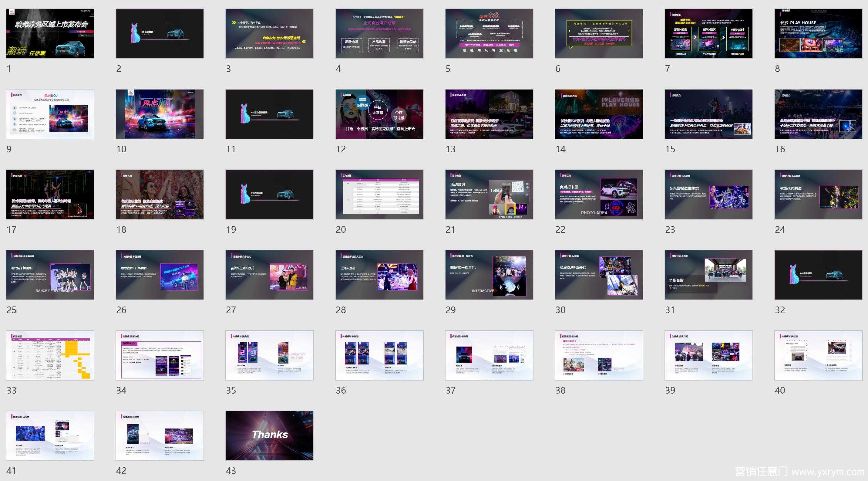Select slide 19 section divider 03 thumbnail
The width and height of the screenshot is (868, 481).
[x=270, y=195]
